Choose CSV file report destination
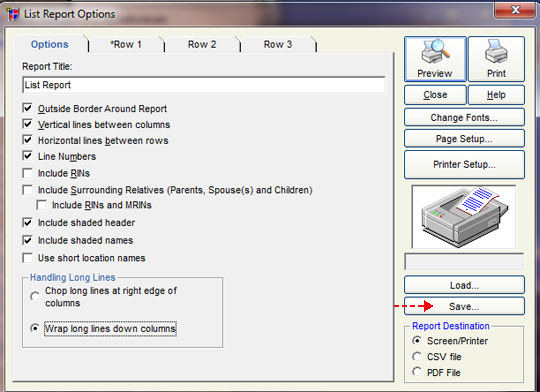Screen dimensions: 540x392 tap(417, 357)
